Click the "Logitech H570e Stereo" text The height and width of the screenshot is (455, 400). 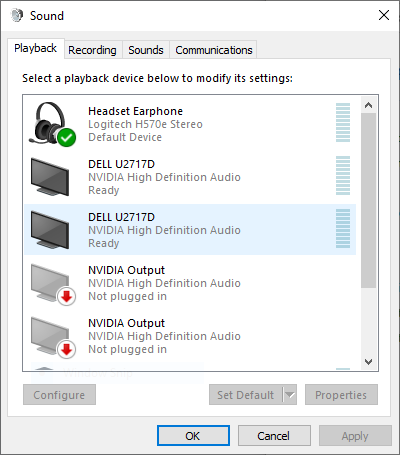pos(145,124)
